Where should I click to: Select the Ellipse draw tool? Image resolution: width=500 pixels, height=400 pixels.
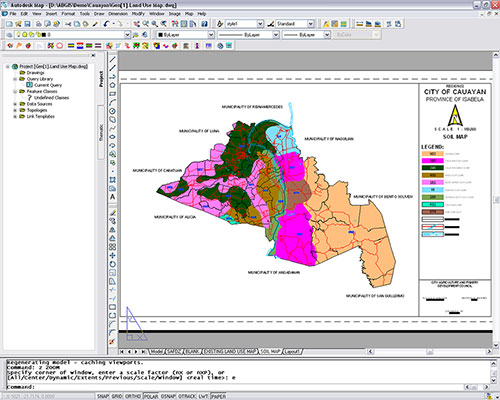point(113,137)
